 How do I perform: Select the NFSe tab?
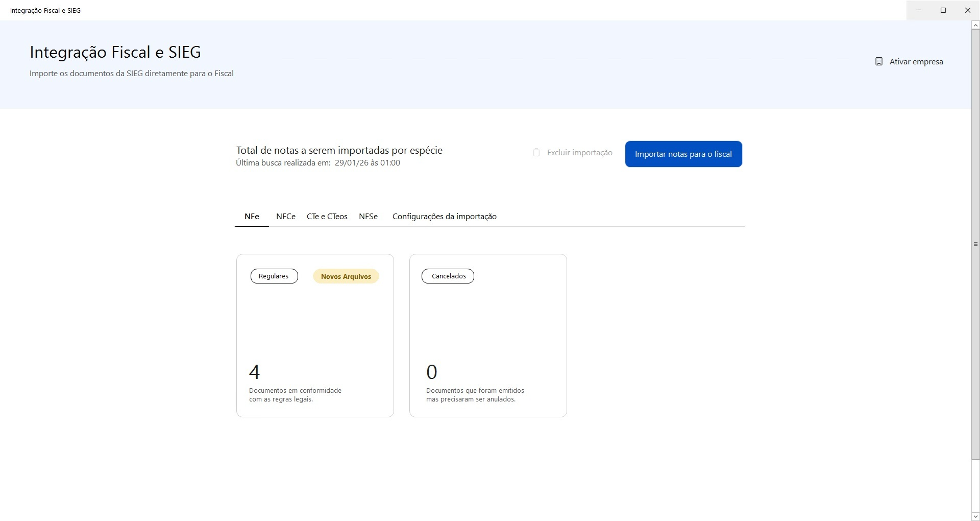[x=368, y=217]
